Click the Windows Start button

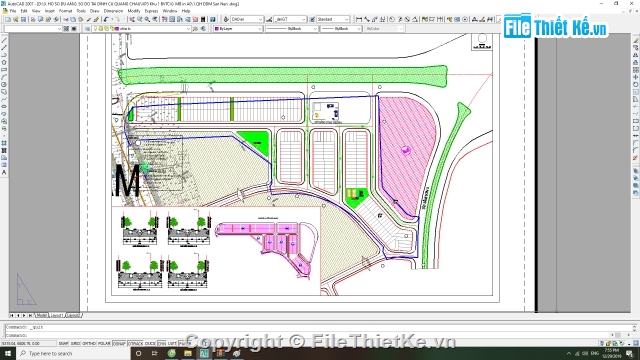point(8,353)
